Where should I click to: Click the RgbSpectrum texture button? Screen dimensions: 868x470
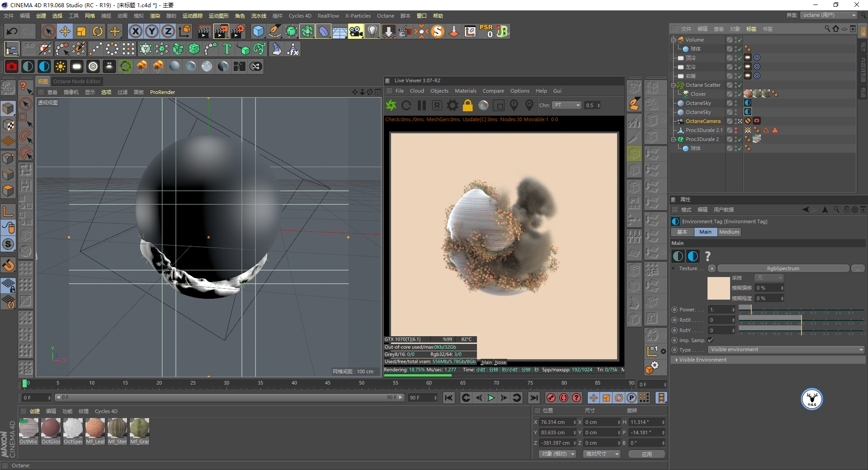[783, 268]
